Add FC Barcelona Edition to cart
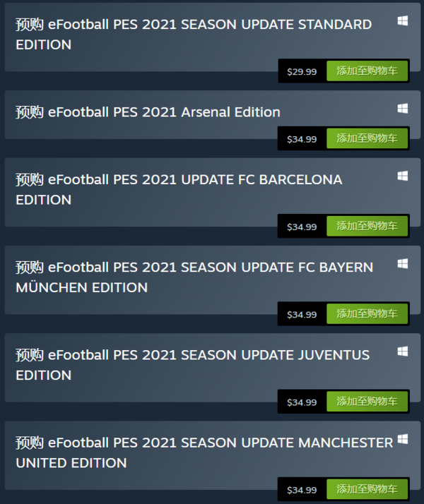 367,226
